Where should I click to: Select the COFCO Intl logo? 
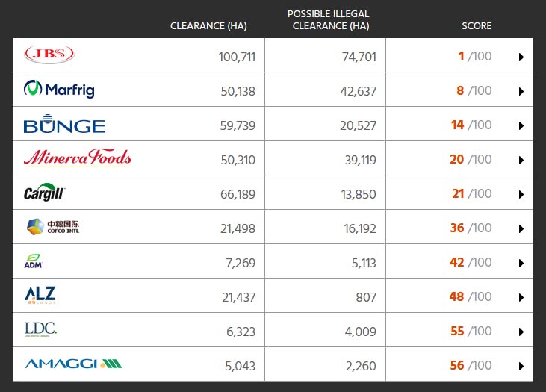coord(53,227)
